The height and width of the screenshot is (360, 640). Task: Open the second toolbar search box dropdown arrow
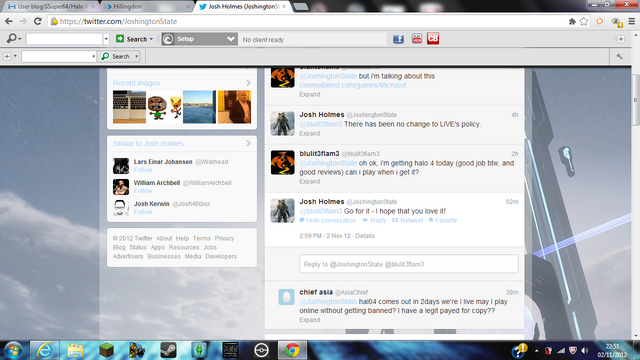[93, 56]
